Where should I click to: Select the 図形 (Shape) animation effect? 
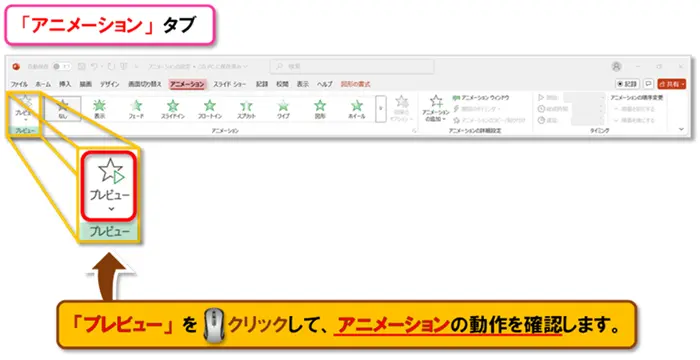point(320,109)
